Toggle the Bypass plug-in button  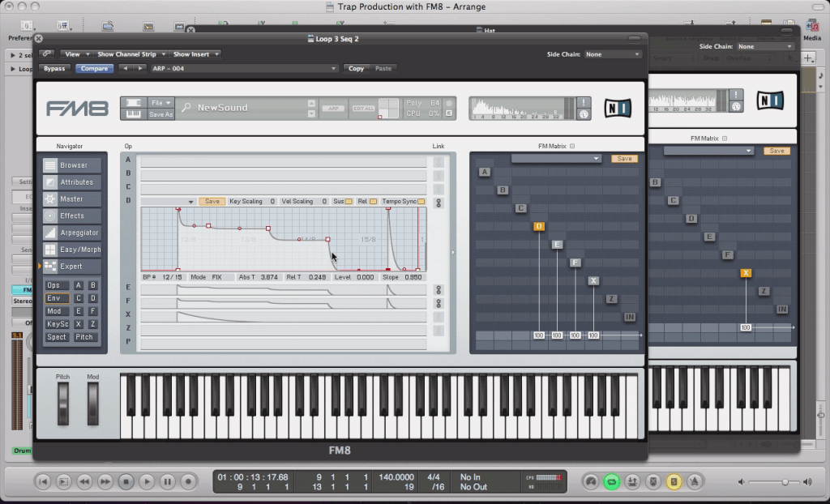click(x=54, y=68)
